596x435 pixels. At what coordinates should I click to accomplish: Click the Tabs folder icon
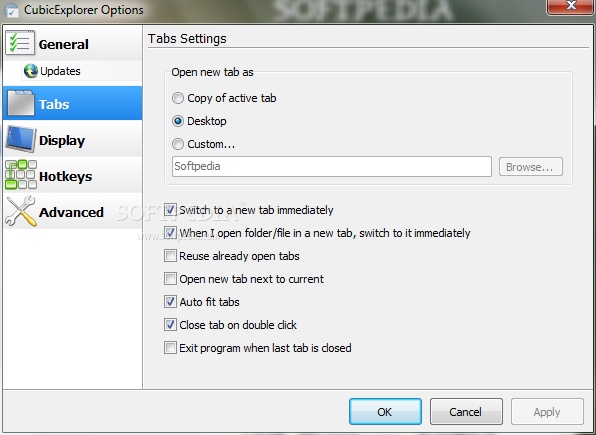tap(21, 103)
